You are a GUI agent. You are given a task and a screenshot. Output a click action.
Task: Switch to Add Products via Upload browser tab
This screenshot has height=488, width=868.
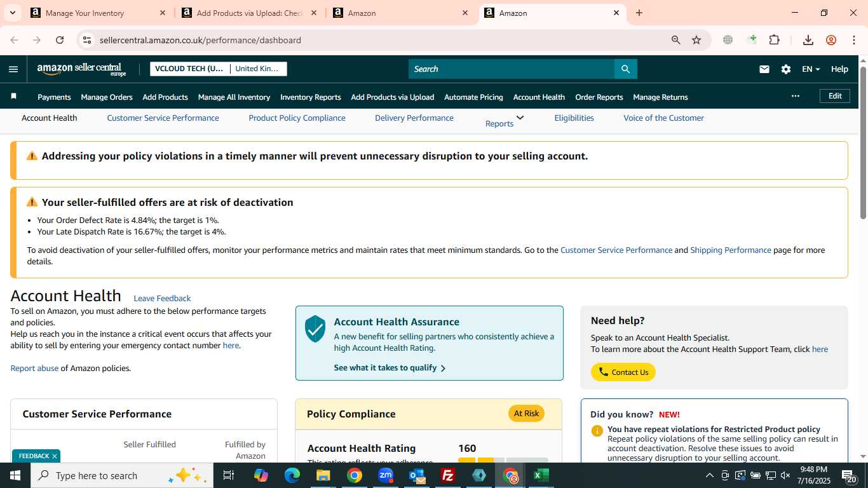click(250, 13)
